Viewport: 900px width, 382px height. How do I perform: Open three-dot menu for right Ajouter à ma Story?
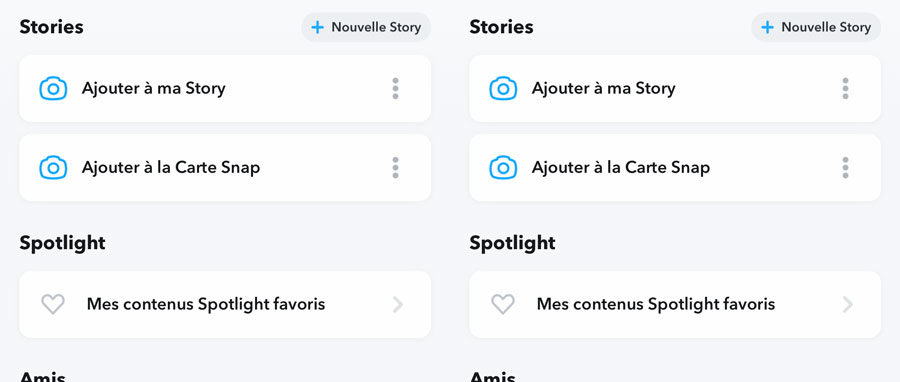[845, 88]
